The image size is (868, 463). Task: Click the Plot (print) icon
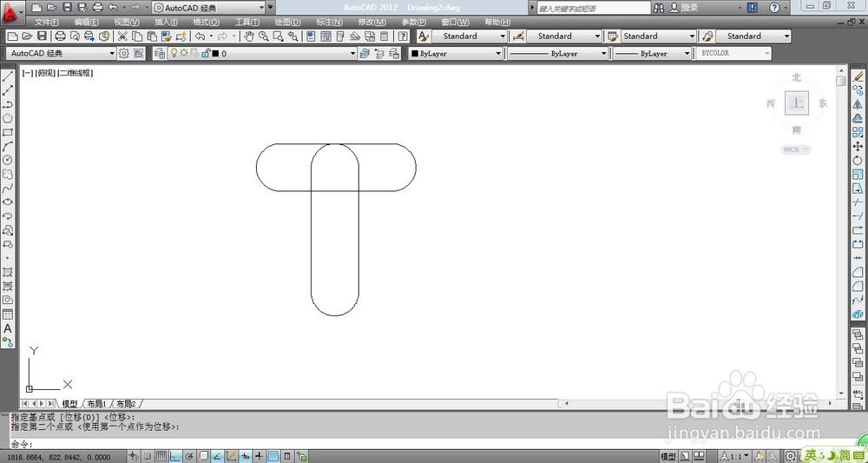[x=61, y=36]
